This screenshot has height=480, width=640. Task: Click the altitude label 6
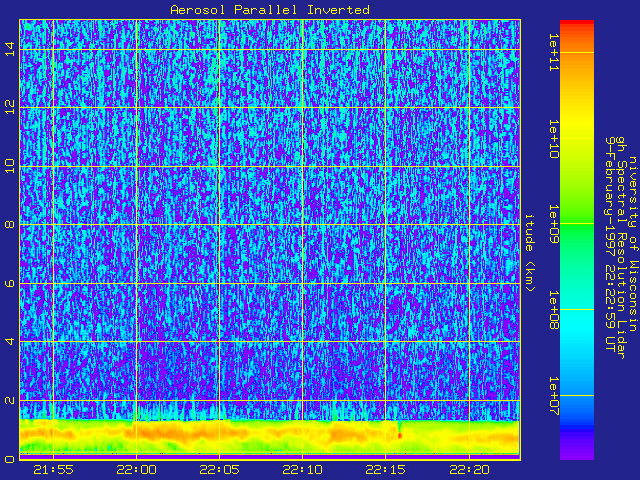point(10,283)
